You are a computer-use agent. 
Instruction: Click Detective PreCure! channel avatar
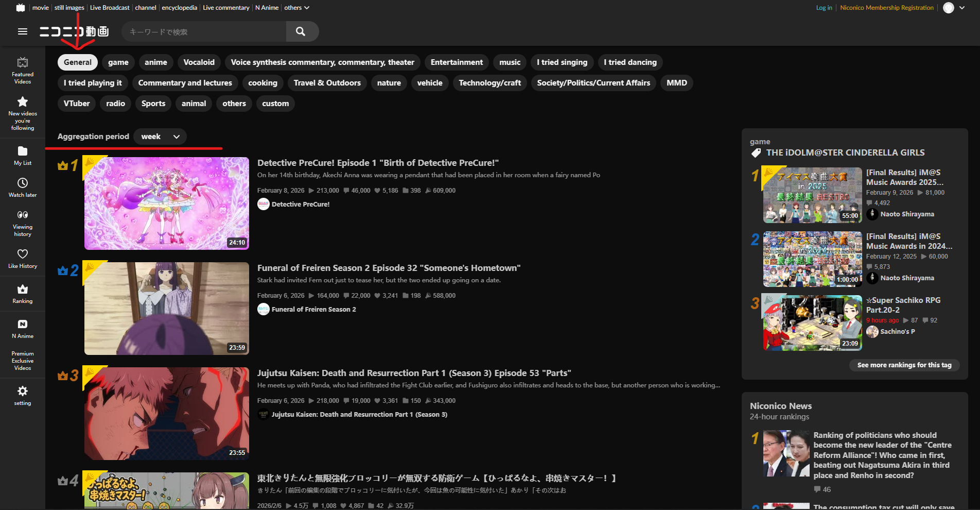pos(264,205)
